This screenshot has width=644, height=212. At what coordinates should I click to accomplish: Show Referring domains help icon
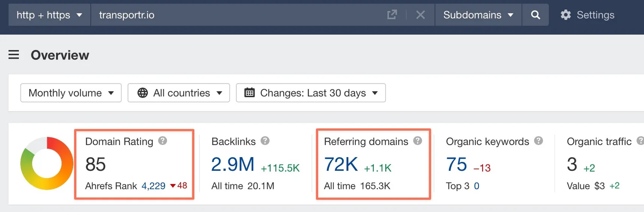pyautogui.click(x=417, y=141)
